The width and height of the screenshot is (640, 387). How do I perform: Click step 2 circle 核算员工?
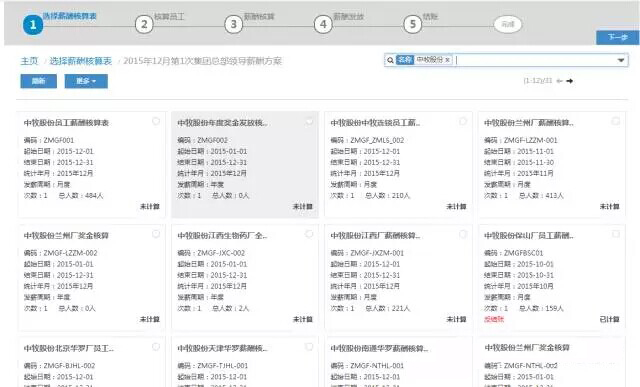tap(144, 24)
